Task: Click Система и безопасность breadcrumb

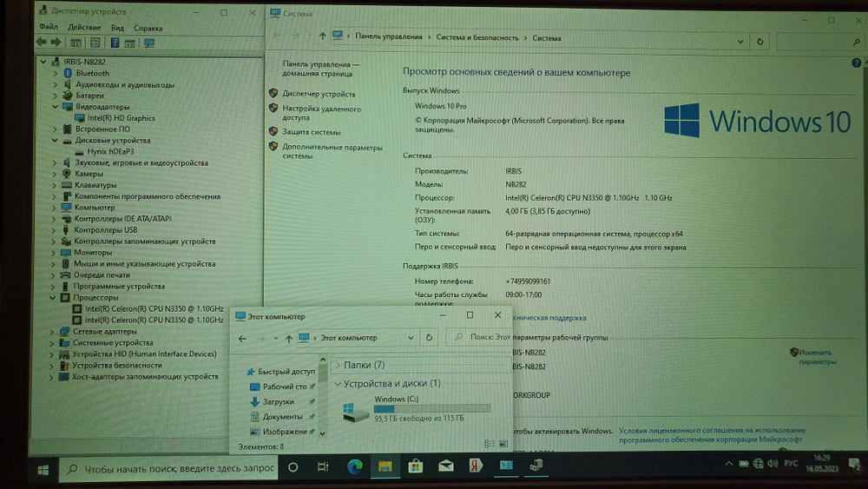Action: (x=477, y=37)
